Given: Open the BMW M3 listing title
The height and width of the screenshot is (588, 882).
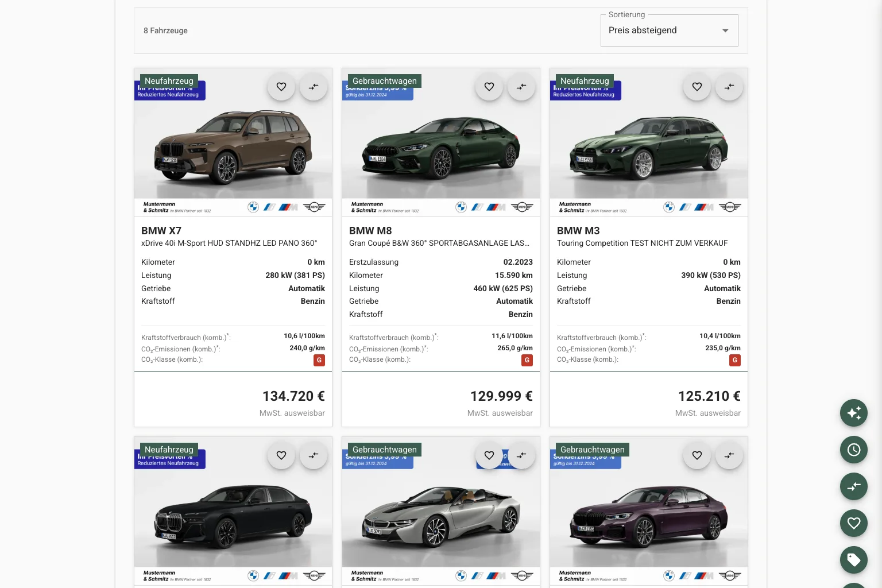Looking at the screenshot, I should point(578,231).
